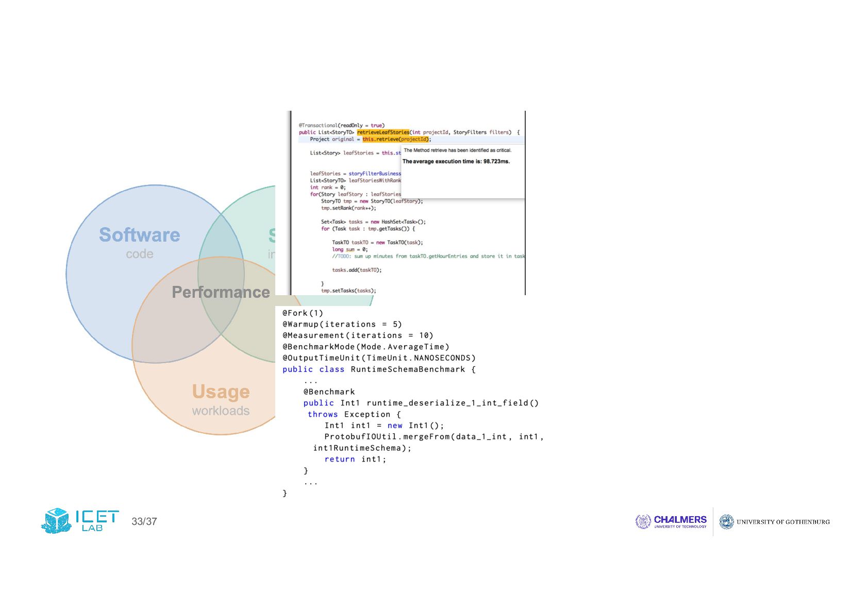This screenshot has width=868, height=613.
Task: Click the '@Transactional(readOnly = true)' annotation
Action: click(342, 125)
